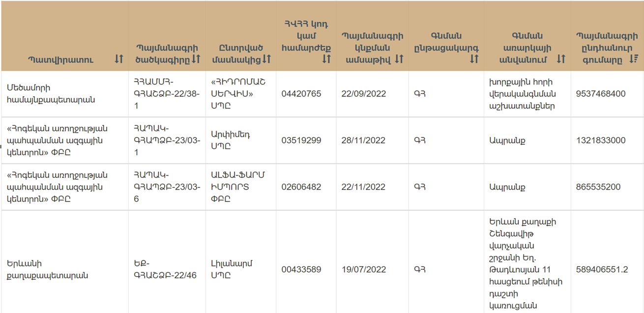644x313 pixels.
Task: Sort by Պայմանագրի կնքման ամսաթիվ icon
Action: (399, 59)
